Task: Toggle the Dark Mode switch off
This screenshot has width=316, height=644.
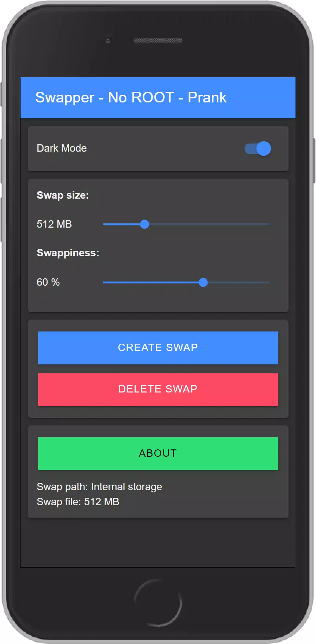Action: pos(258,149)
